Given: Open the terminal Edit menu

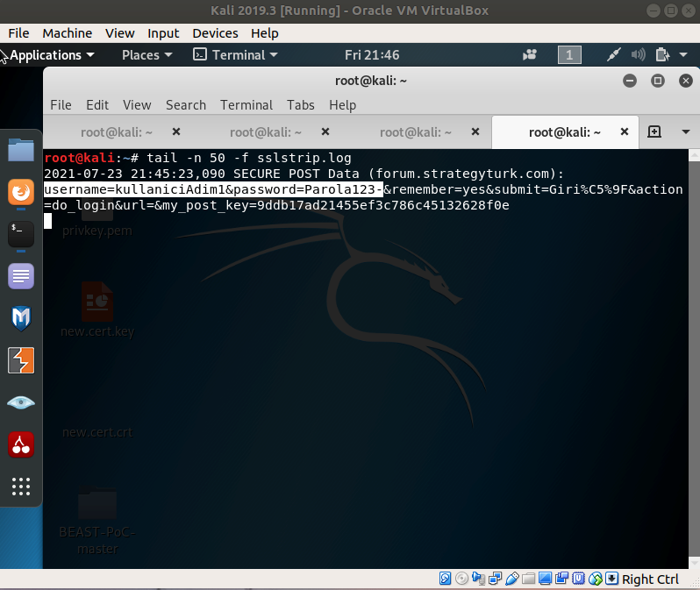Looking at the screenshot, I should 97,105.
